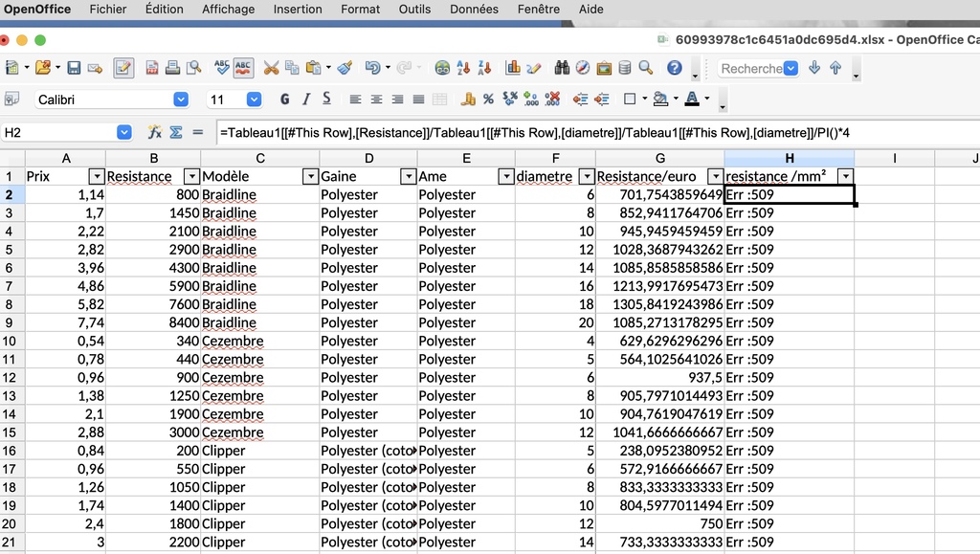Open the Données menu

474,10
